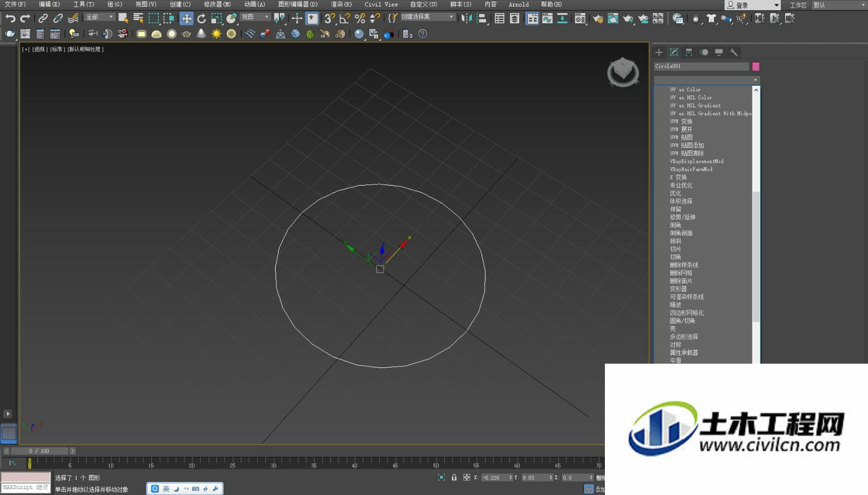Image resolution: width=868 pixels, height=495 pixels.
Task: Open the Render Setup teapot icon
Action: (598, 18)
